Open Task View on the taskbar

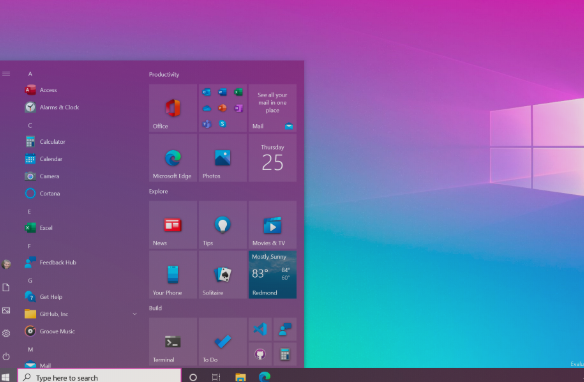[216, 377]
